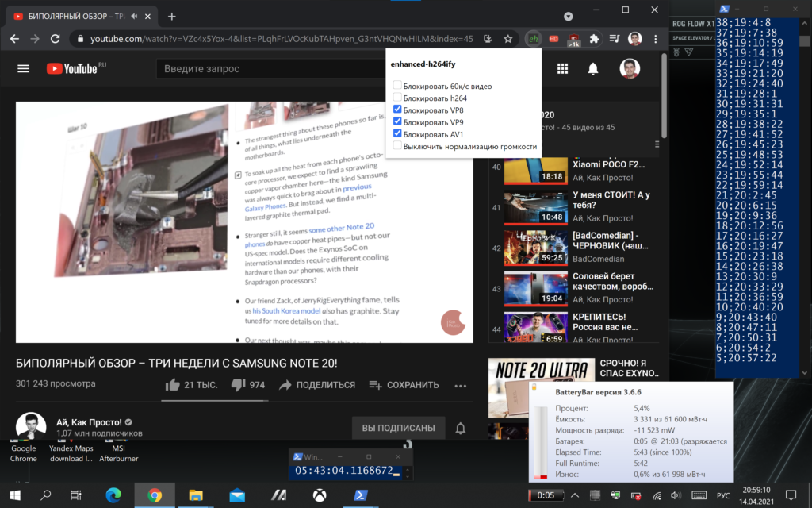Image resolution: width=812 pixels, height=508 pixels.
Task: Play the BadComedian ЧЕРНОВИК thumbnail
Action: pyautogui.click(x=535, y=248)
